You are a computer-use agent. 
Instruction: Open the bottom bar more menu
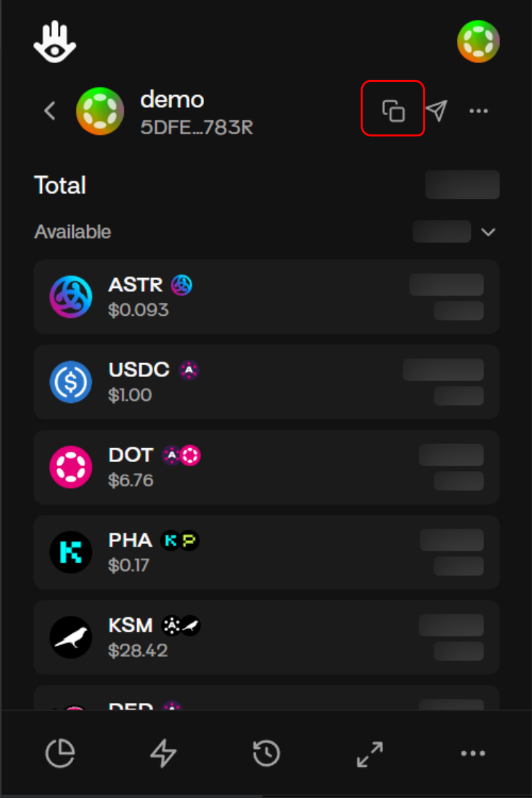pyautogui.click(x=473, y=753)
